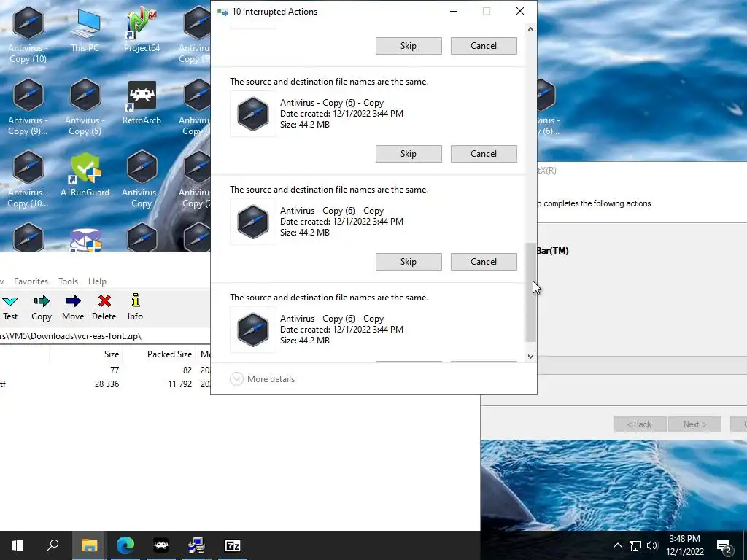Click the Back button in setup wizard
The width and height of the screenshot is (747, 560).
click(x=639, y=424)
